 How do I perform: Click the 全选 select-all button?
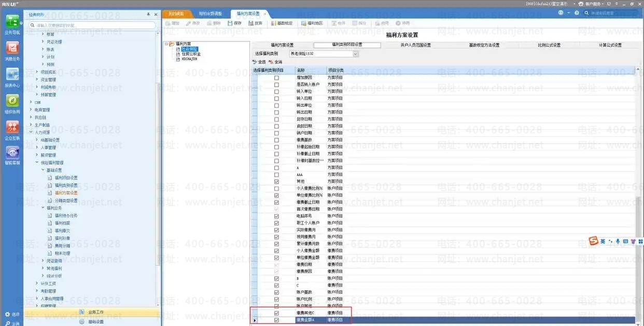coord(259,62)
